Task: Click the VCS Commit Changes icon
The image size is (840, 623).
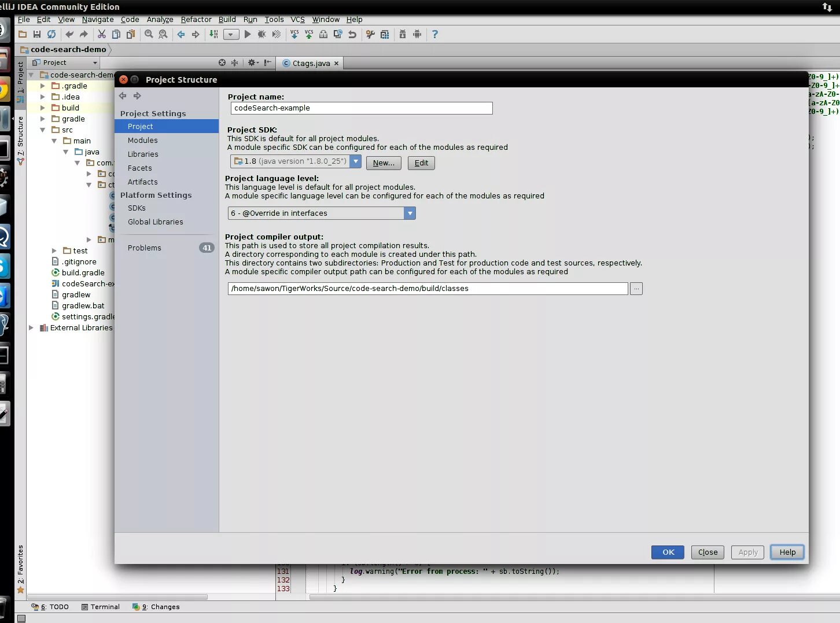Action: 309,34
